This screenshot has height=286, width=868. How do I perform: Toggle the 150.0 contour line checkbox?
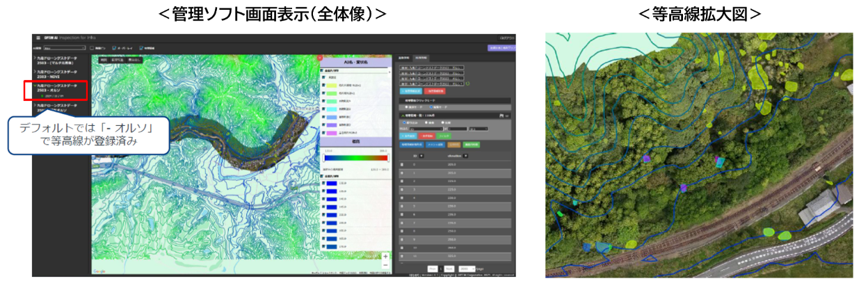[x=323, y=215]
